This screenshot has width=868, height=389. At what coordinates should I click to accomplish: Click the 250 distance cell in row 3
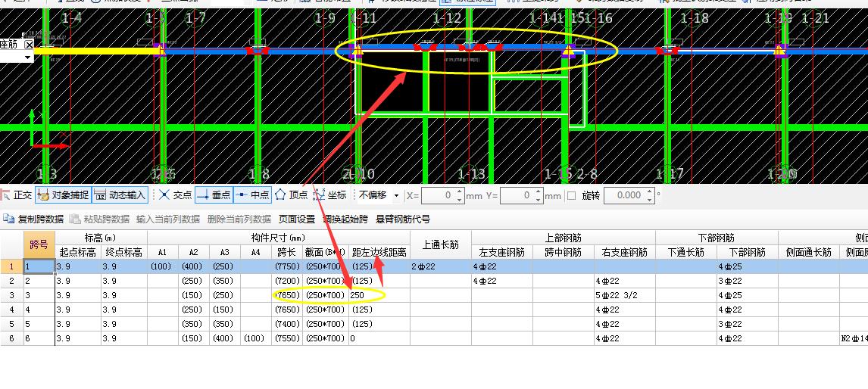379,295
